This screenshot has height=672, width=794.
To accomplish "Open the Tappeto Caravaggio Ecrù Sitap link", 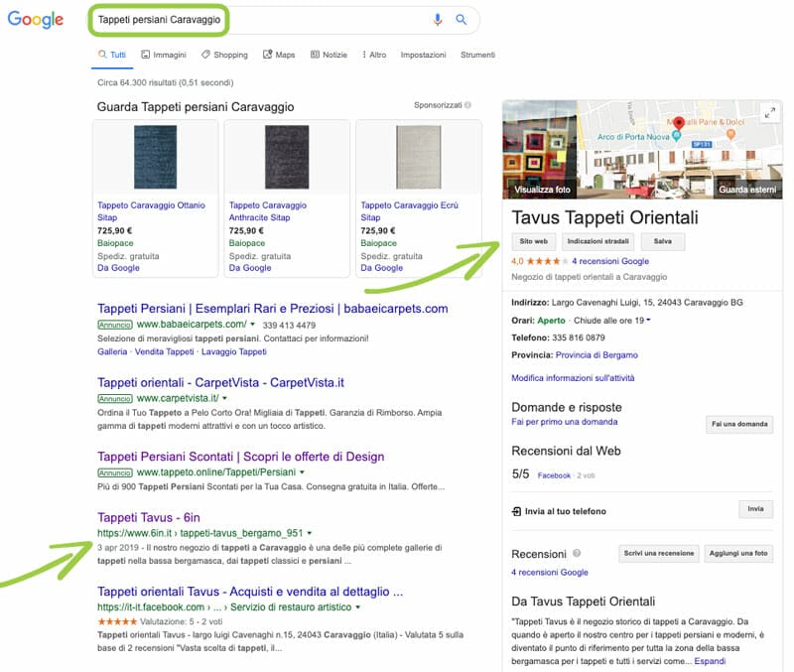I will (409, 211).
